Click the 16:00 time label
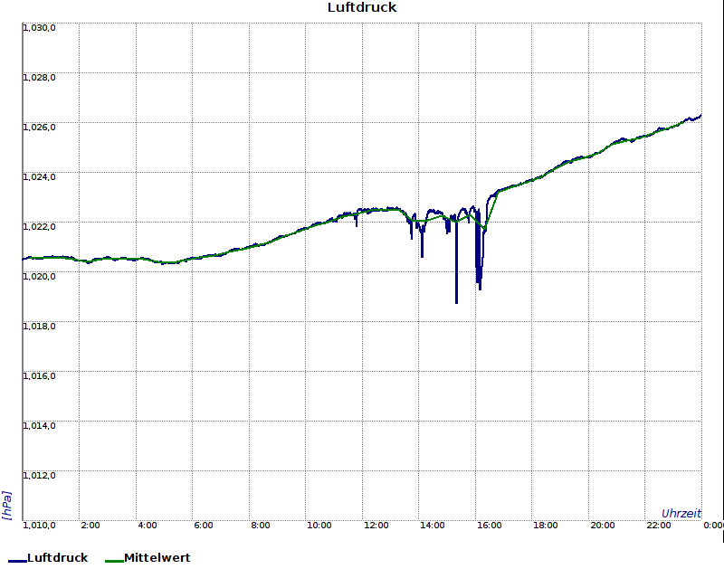 coord(489,526)
